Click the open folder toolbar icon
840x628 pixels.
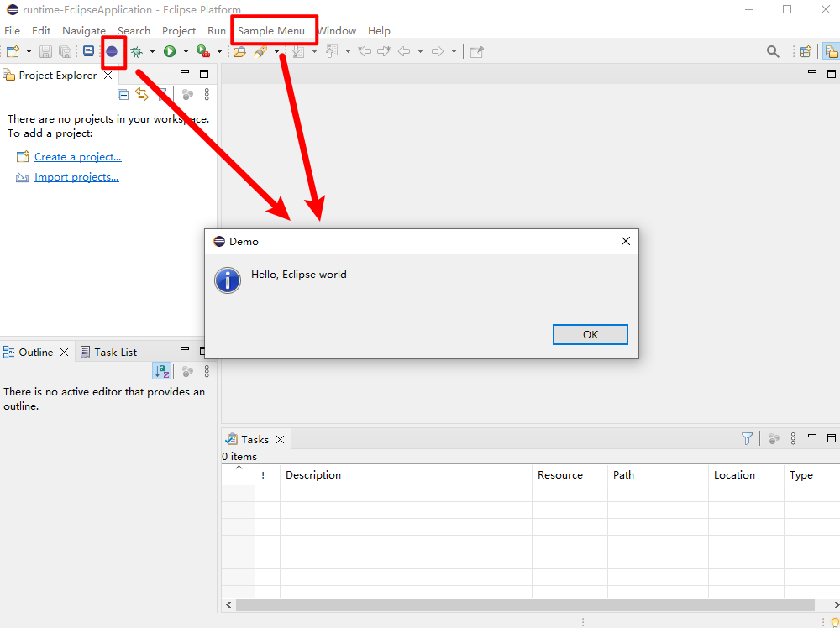point(239,51)
